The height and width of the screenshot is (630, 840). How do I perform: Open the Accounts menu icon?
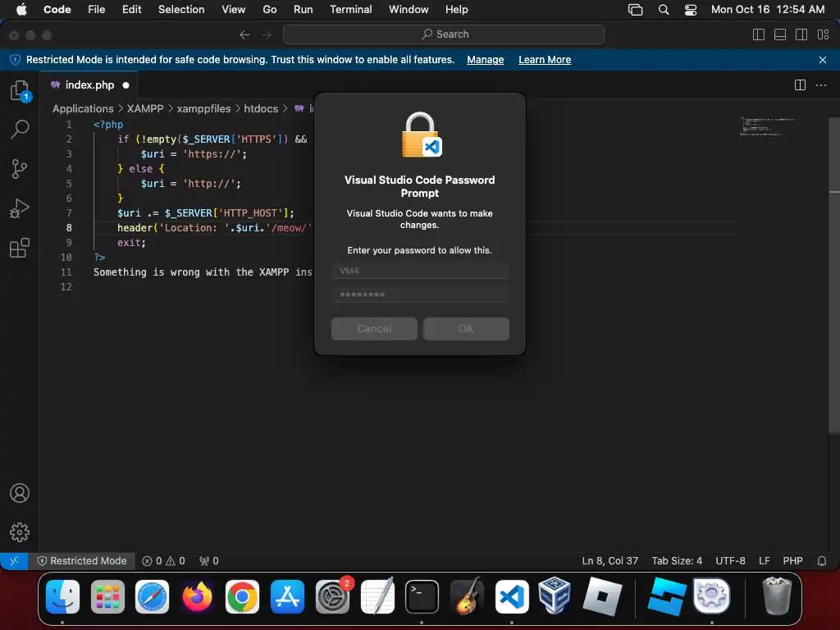pyautogui.click(x=20, y=493)
